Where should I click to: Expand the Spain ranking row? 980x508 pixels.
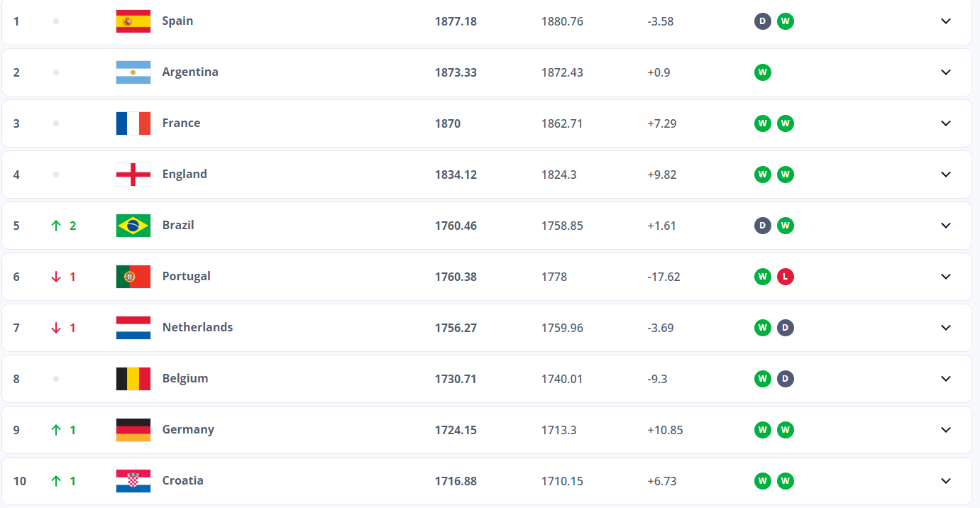945,21
